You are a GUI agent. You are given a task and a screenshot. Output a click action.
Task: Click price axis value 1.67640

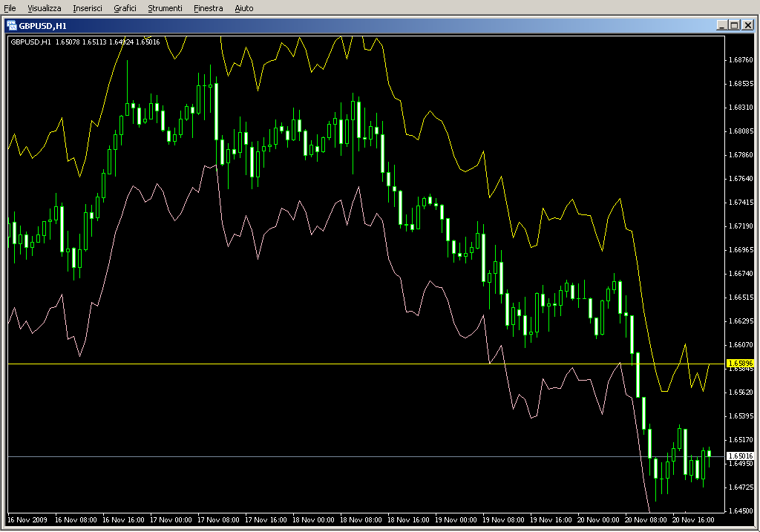pos(741,179)
